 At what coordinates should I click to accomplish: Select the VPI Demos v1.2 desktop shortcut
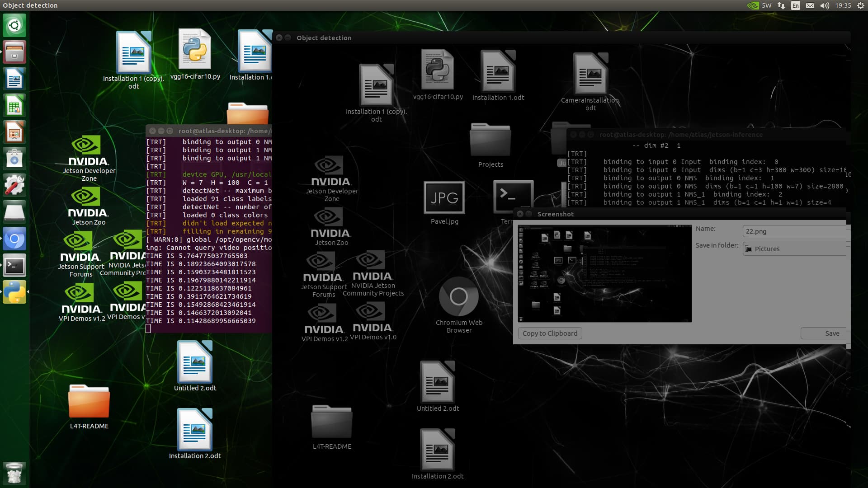[81, 303]
